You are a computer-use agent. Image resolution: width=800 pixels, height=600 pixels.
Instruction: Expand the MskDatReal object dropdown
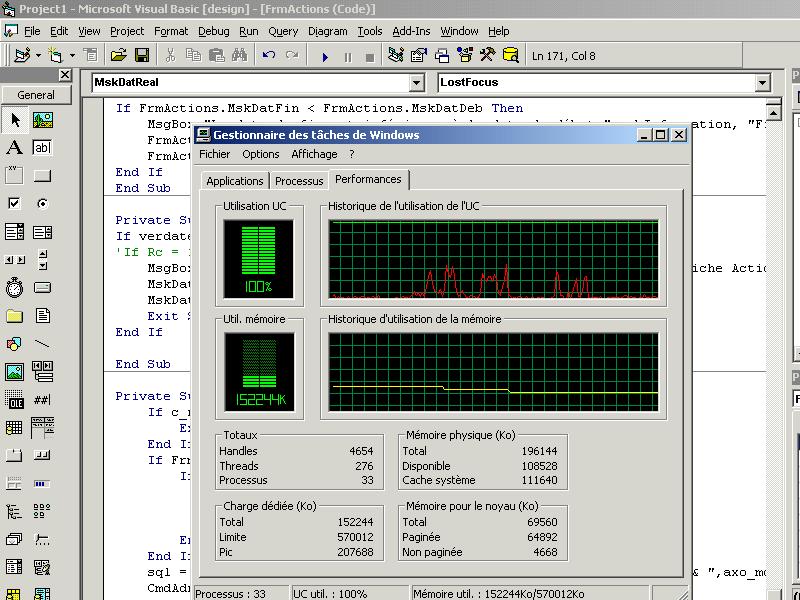click(417, 83)
